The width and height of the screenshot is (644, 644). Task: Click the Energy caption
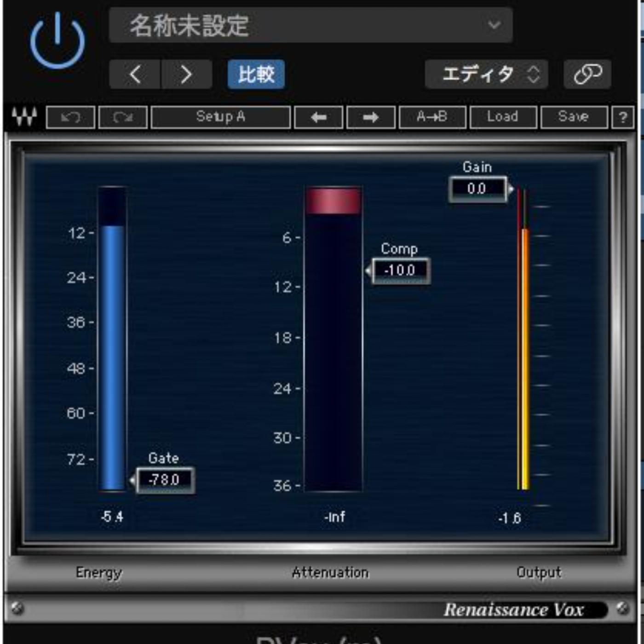99,573
